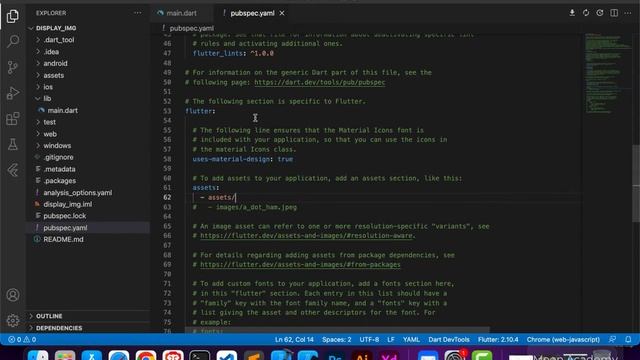Select the pubspec.yaml editor tab
Screen dimensions: 640x360
(x=252, y=13)
